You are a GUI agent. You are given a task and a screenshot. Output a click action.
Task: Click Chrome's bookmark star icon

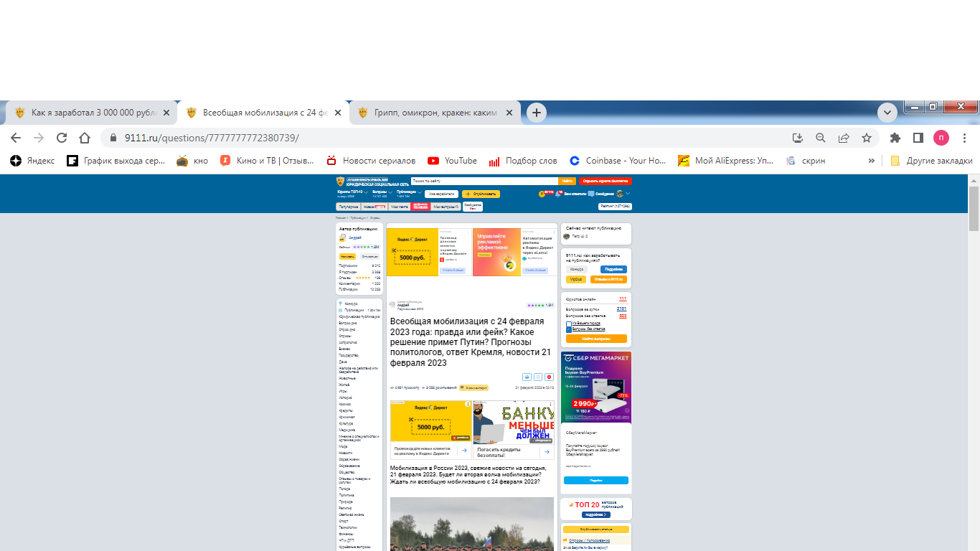point(867,138)
